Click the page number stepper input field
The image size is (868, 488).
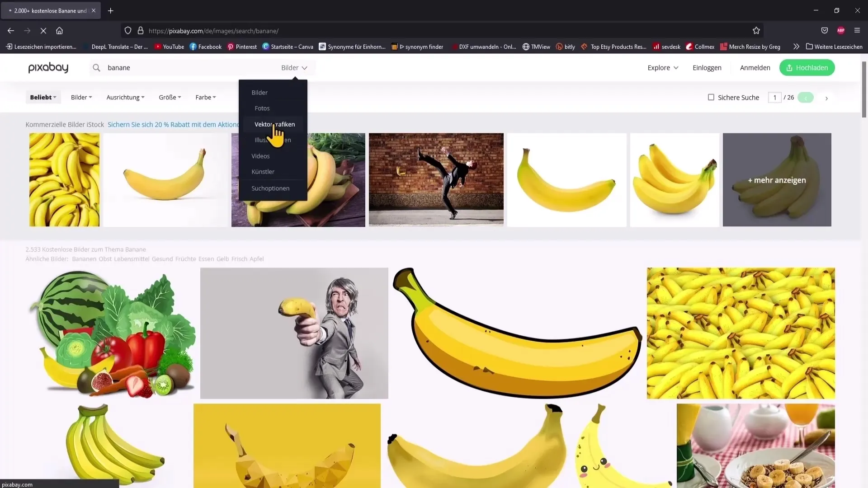coord(774,97)
